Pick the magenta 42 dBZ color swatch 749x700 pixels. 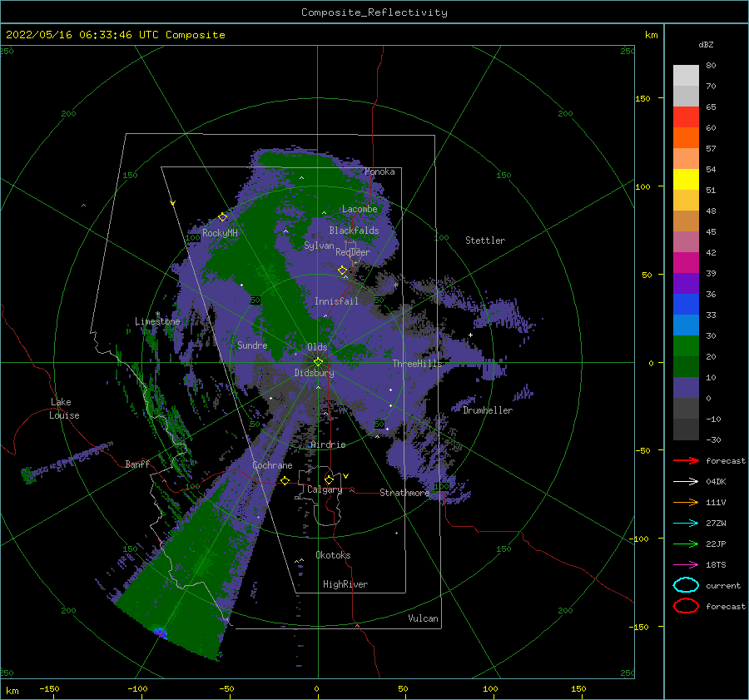(x=686, y=262)
